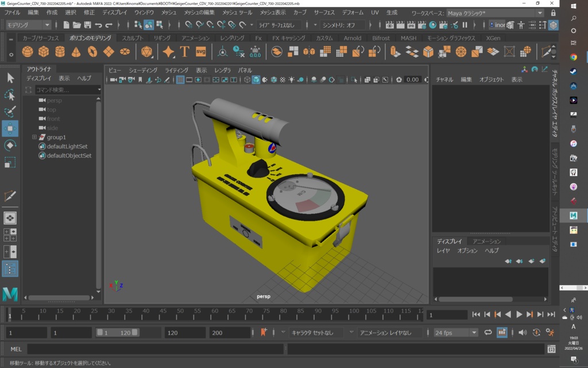Expand group1 in the Outliner
Image resolution: width=588 pixels, height=368 pixels.
(34, 137)
